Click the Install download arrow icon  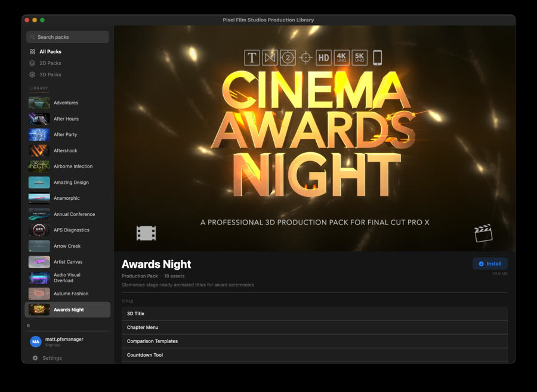(x=481, y=264)
